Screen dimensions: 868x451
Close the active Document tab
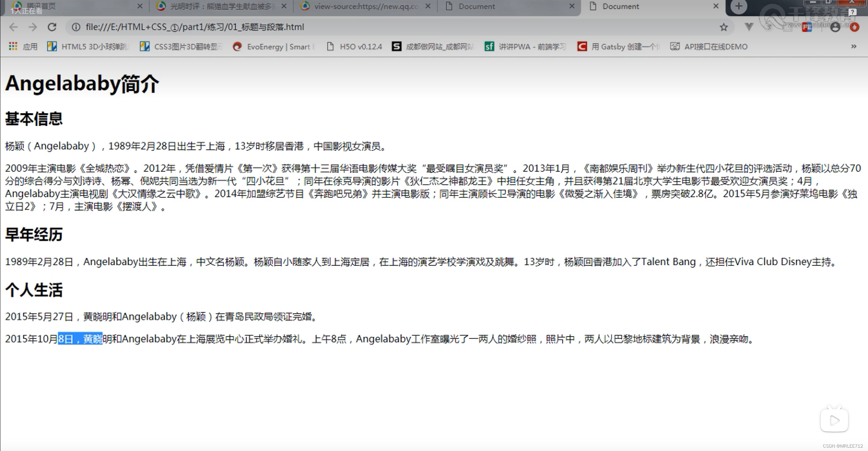pos(716,6)
